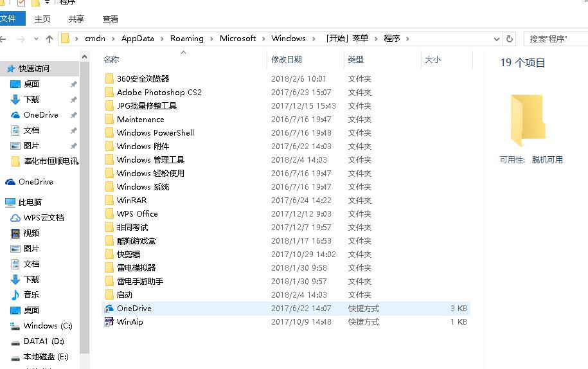
Task: Open pinned 桌面 under quick access
Action: [31, 84]
